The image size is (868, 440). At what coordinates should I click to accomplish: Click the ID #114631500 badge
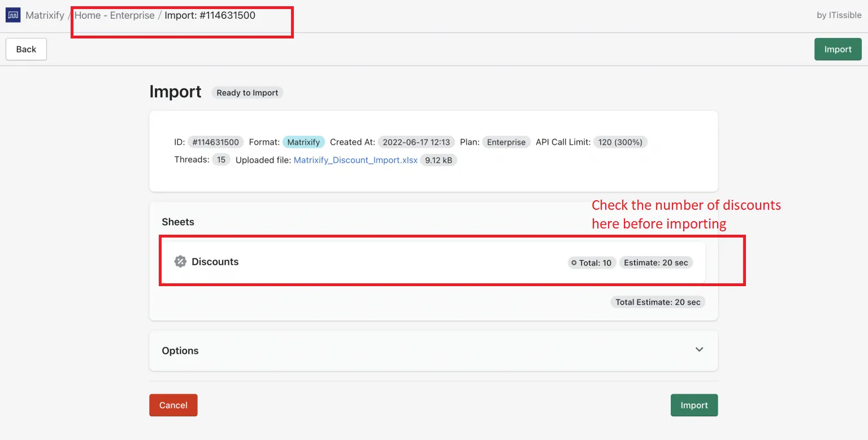point(216,142)
